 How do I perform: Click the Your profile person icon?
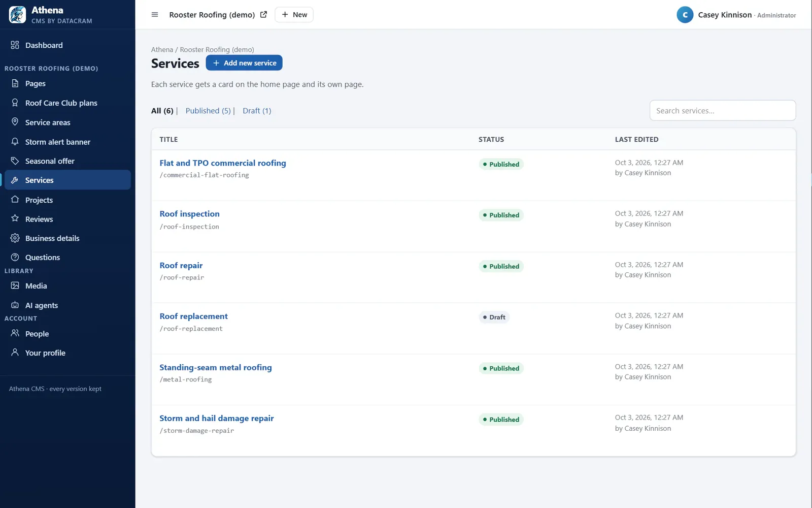(x=15, y=353)
